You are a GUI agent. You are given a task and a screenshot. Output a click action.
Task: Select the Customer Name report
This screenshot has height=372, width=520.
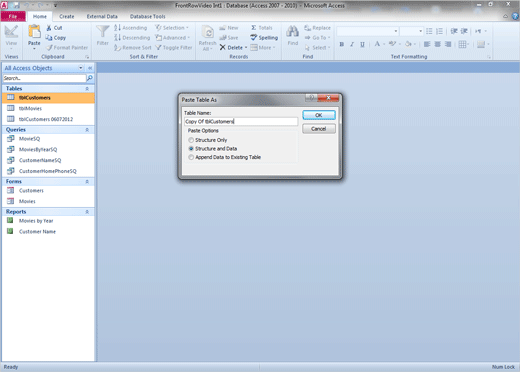coord(48,231)
